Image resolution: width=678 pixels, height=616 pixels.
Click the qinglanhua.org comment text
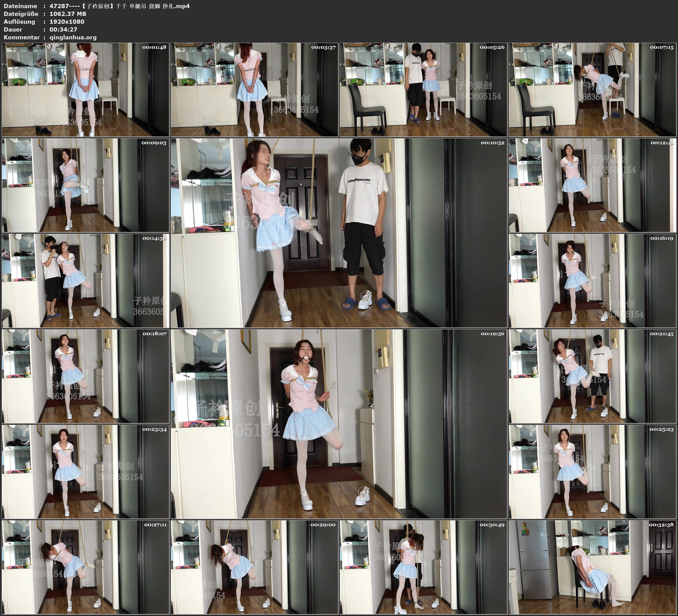coord(73,37)
